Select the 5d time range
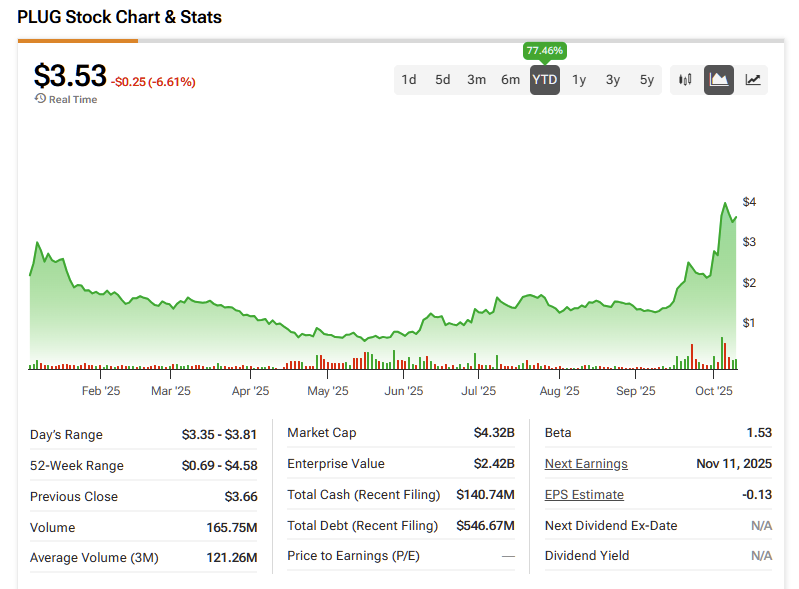This screenshot has width=799, height=589. (443, 80)
